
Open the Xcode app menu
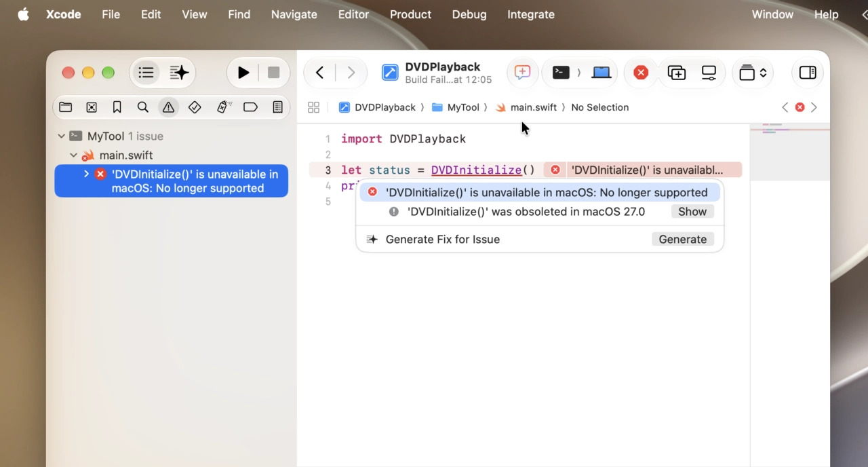tap(64, 14)
